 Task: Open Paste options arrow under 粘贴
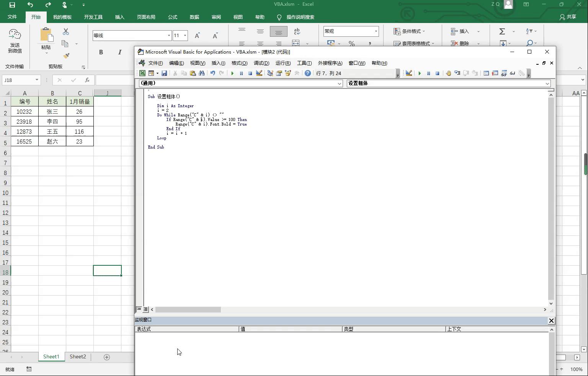46,52
